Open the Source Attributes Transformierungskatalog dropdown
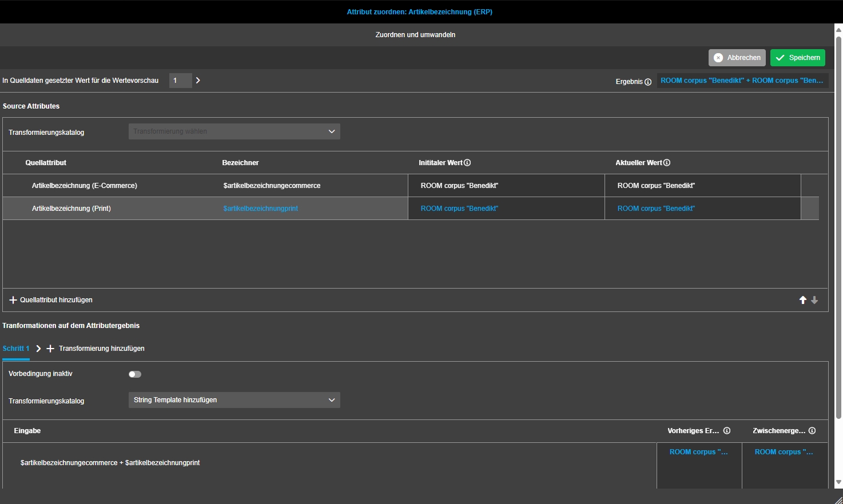The image size is (843, 504). tap(234, 131)
